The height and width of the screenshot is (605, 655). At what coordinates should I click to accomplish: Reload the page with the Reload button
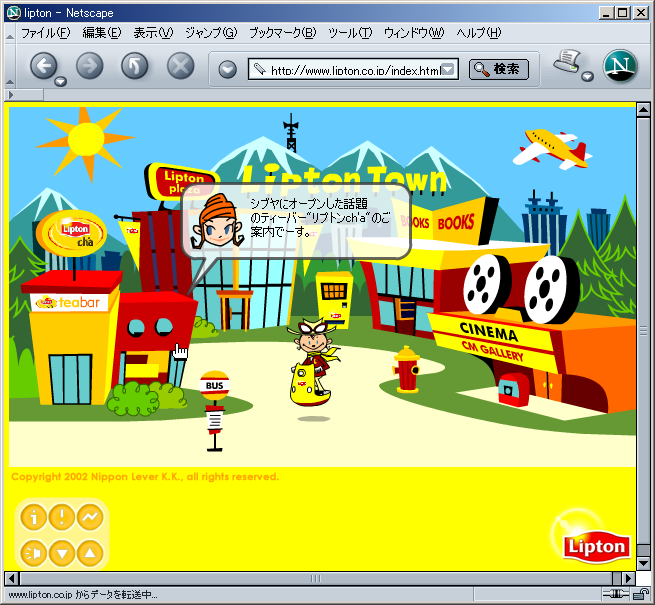click(x=135, y=66)
